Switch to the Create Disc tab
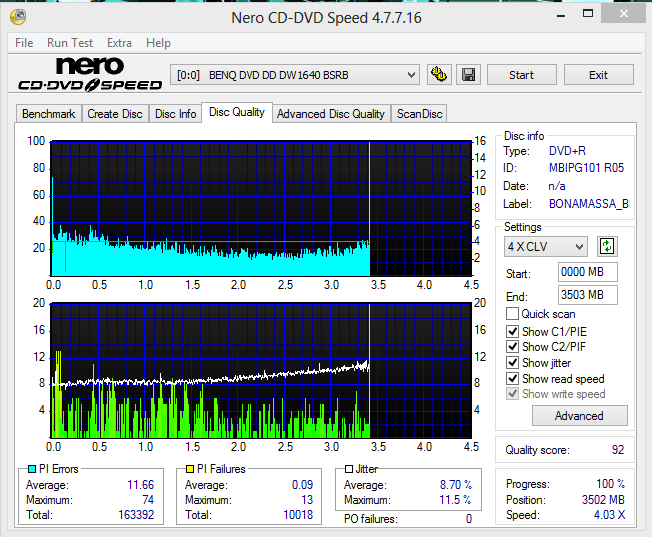652x537 pixels. click(x=115, y=114)
